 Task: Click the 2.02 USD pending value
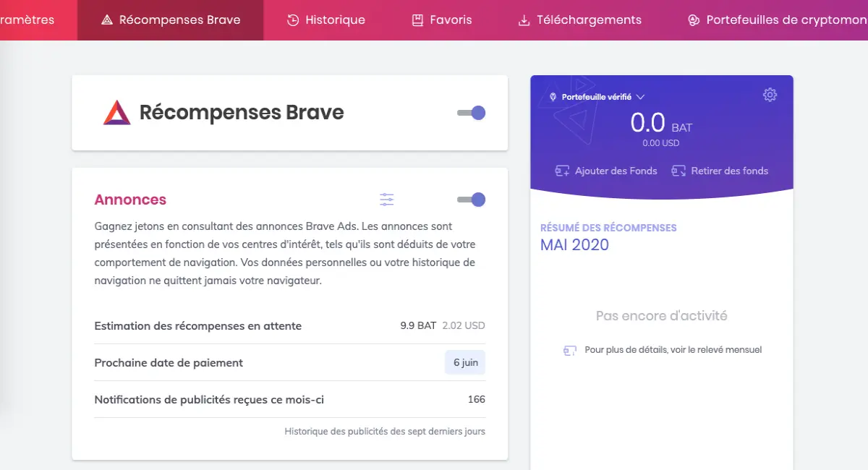[x=464, y=326]
